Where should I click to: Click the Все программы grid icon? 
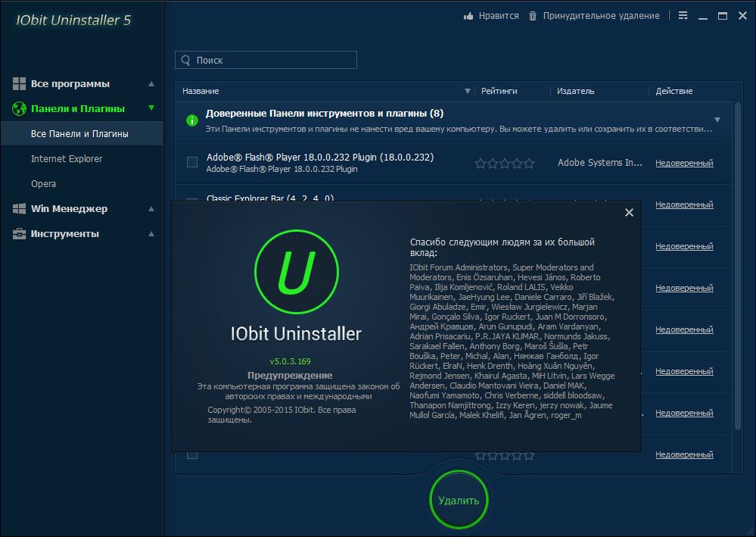(x=20, y=83)
